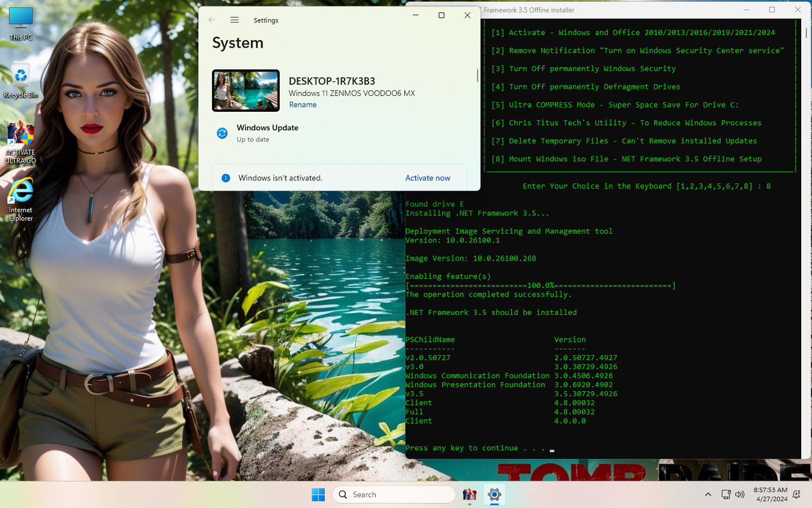Viewport: 812px width, 508px height.
Task: Click '[1] Activate - Windows and Office' line
Action: click(633, 32)
